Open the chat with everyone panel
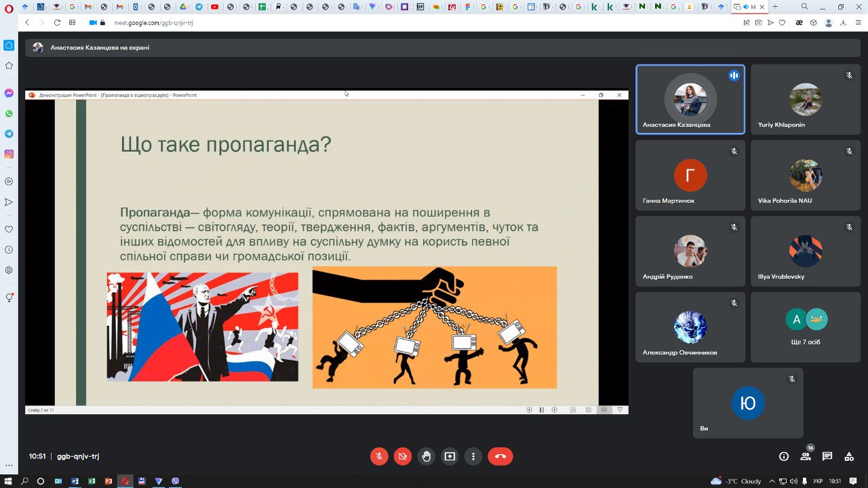Image resolution: width=868 pixels, height=488 pixels. click(827, 456)
